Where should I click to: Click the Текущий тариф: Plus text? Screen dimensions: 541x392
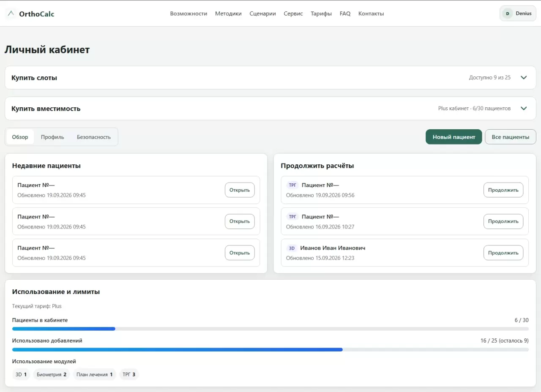click(37, 306)
